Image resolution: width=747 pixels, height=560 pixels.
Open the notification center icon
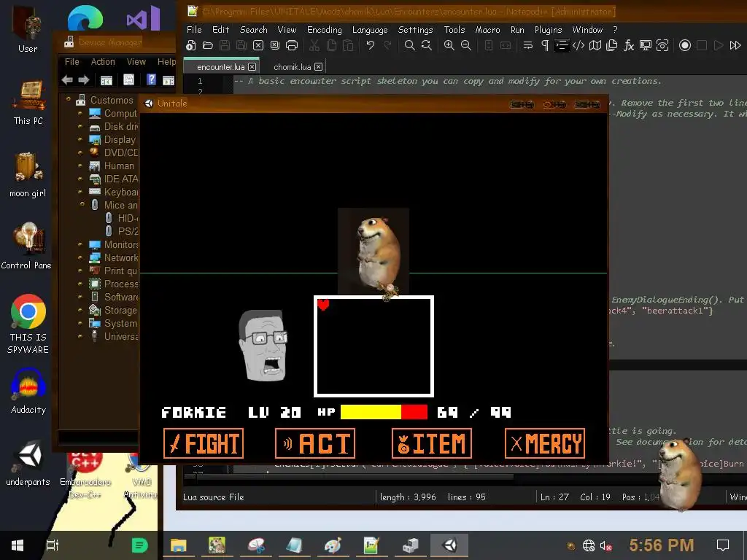[x=723, y=545]
